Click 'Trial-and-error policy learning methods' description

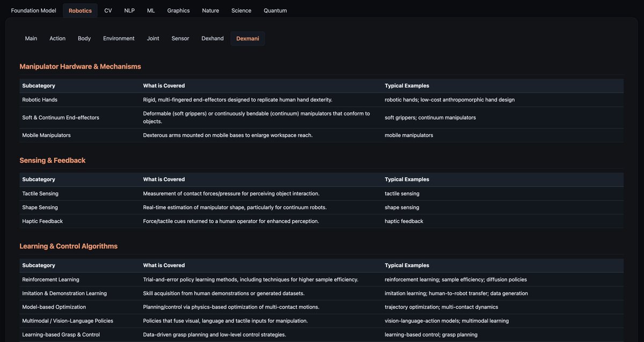pyautogui.click(x=251, y=279)
